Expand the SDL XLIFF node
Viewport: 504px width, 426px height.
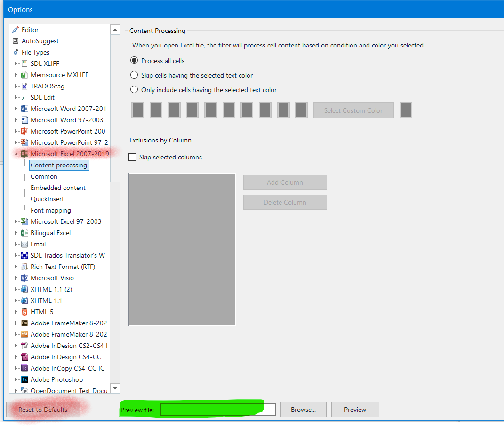16,63
